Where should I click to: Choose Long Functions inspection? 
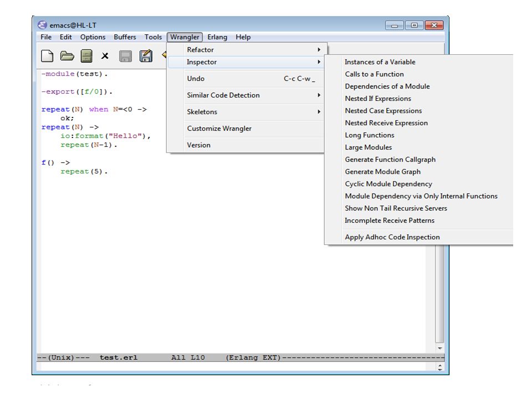(x=419, y=135)
